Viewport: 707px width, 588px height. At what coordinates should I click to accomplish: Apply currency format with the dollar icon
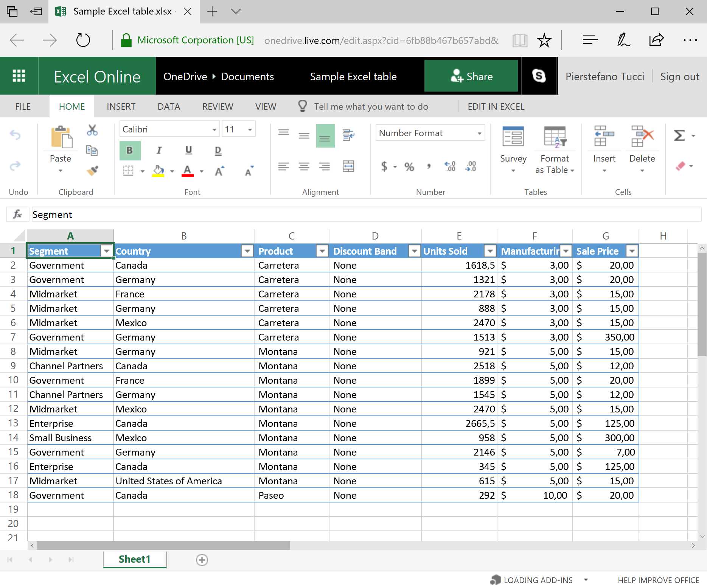(384, 166)
